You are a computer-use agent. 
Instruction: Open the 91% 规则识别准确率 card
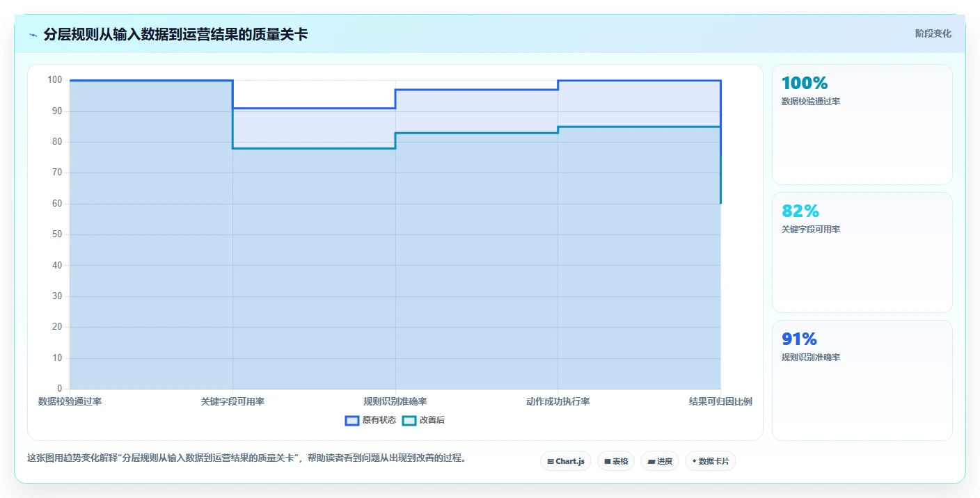pos(862,380)
